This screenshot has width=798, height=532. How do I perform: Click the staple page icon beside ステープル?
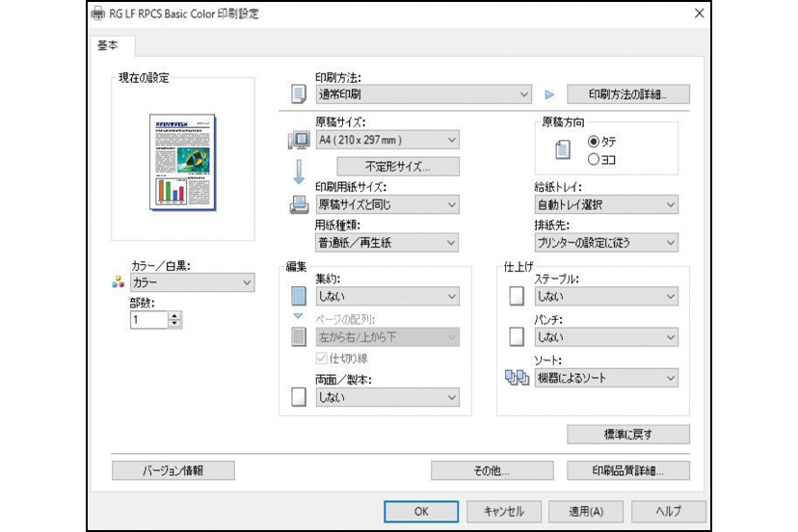pos(517,296)
